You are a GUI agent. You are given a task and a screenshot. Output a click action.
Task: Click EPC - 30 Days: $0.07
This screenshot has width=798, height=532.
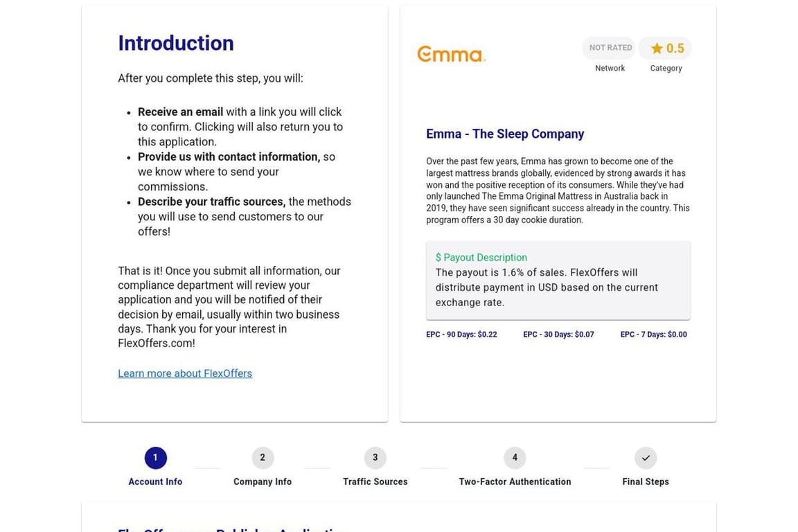(x=558, y=335)
